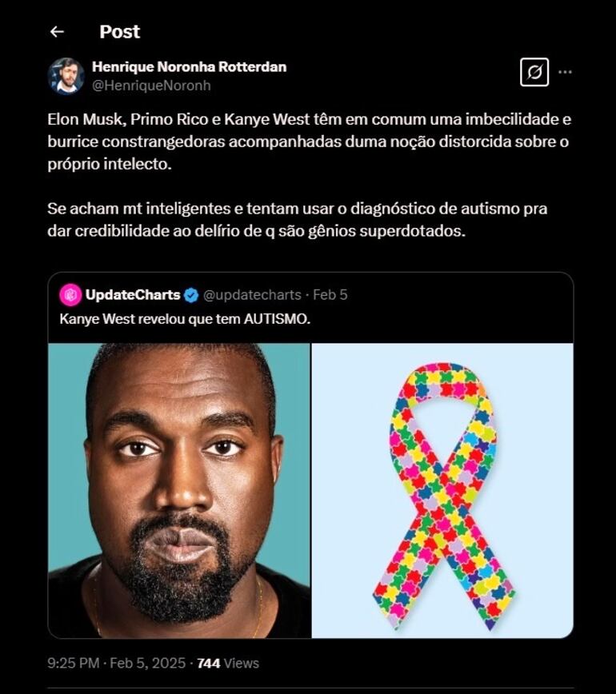Click Henrique Noronha's profile avatar
The image size is (616, 694).
coord(66,76)
